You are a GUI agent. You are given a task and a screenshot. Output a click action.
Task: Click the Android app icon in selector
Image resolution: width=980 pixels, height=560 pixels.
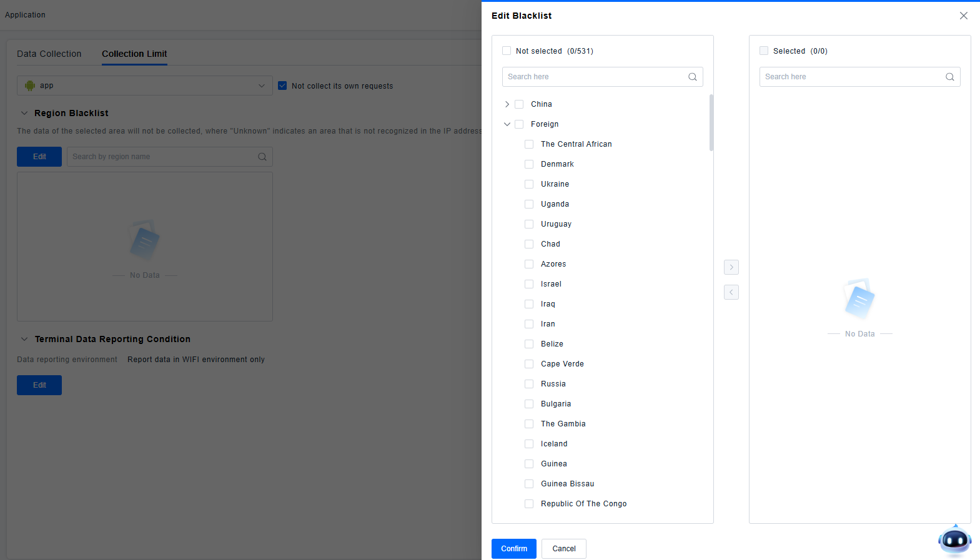pyautogui.click(x=30, y=86)
